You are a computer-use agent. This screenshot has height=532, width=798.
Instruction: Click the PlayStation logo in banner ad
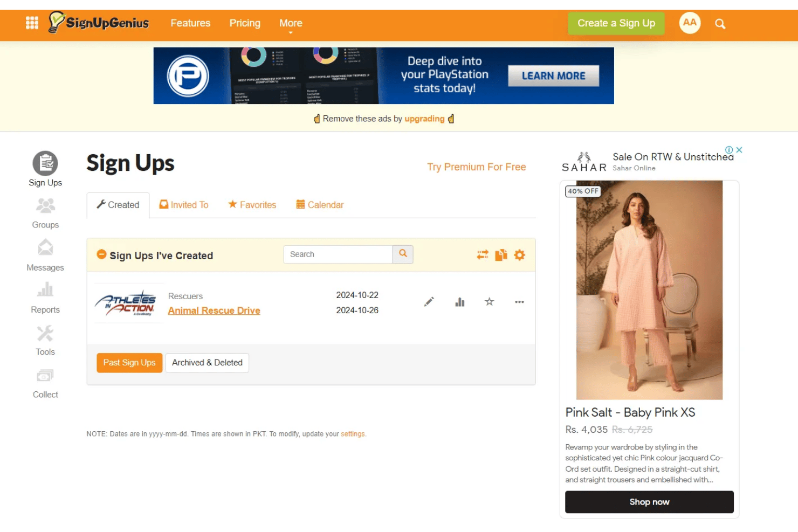pyautogui.click(x=188, y=76)
